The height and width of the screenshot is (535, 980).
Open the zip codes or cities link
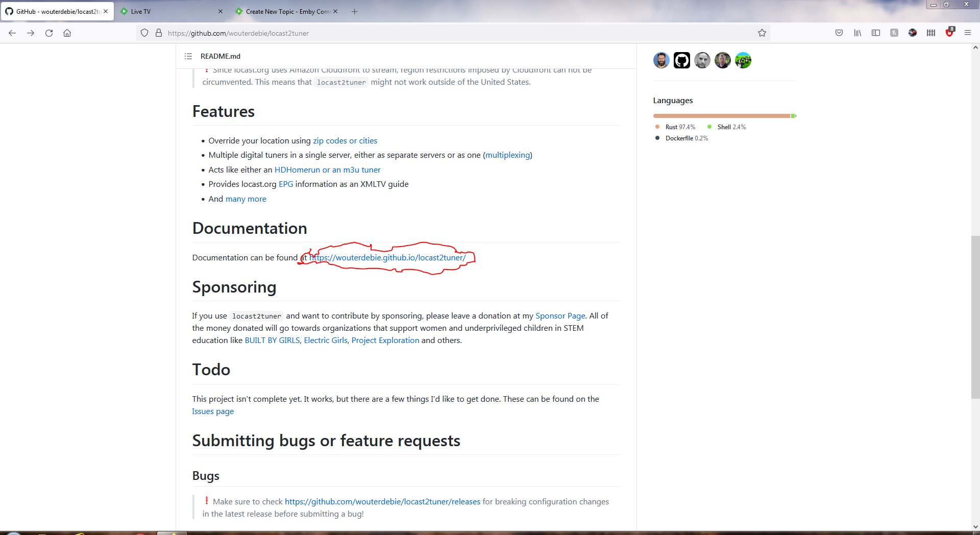(345, 141)
